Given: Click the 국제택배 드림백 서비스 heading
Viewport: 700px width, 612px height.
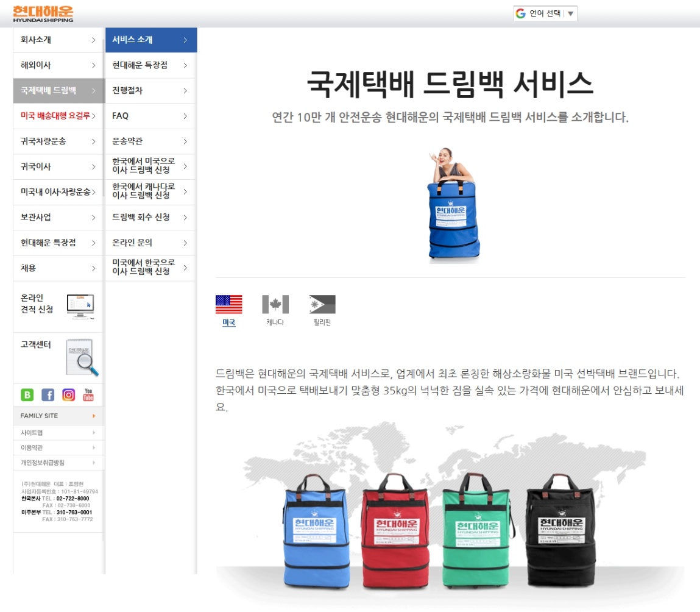Looking at the screenshot, I should pos(450,84).
